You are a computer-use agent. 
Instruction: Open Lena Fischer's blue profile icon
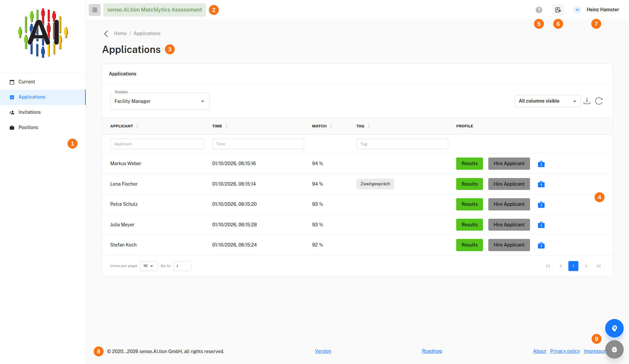(x=541, y=184)
